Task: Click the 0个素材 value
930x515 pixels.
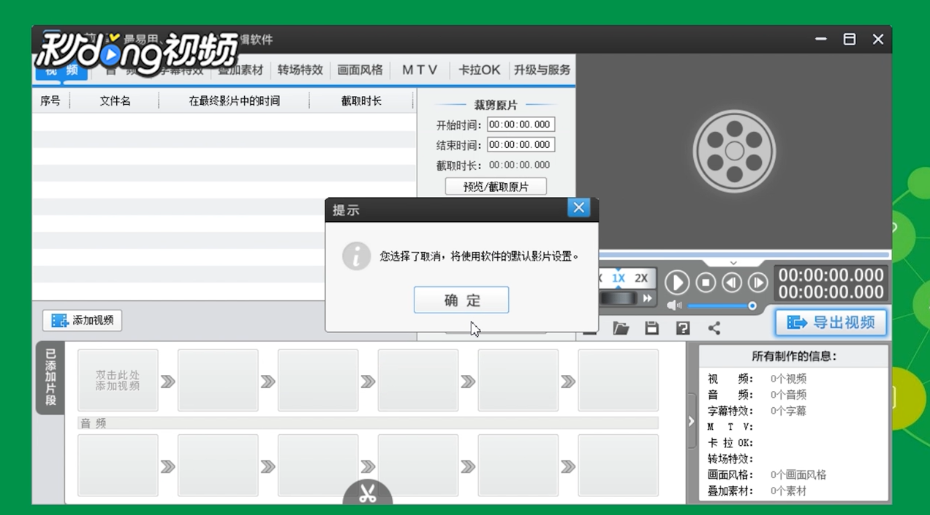Action: tap(788, 491)
